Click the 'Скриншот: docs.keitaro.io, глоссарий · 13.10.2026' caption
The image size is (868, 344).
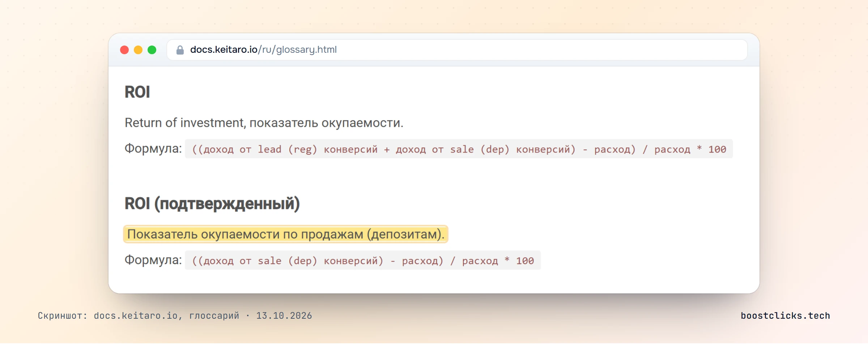[x=175, y=316]
